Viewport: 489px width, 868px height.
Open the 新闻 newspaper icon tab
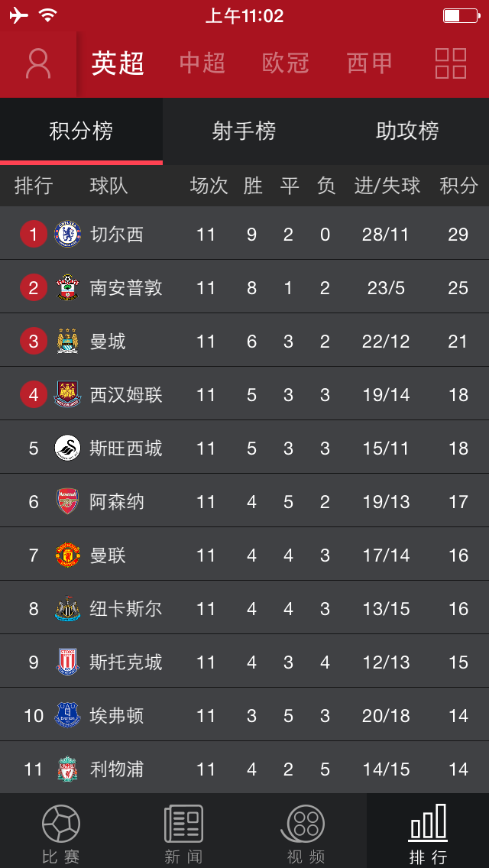[183, 834]
